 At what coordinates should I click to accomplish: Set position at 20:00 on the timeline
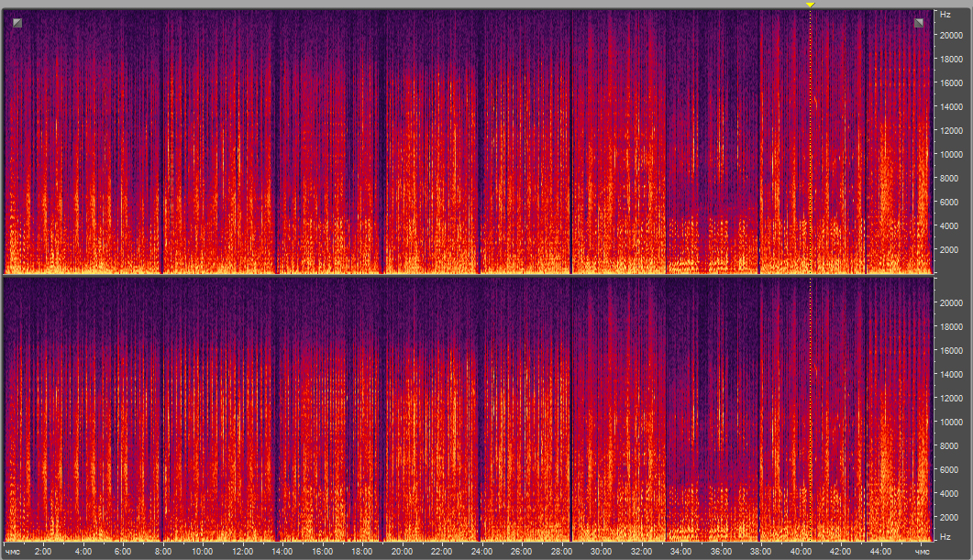(x=402, y=552)
